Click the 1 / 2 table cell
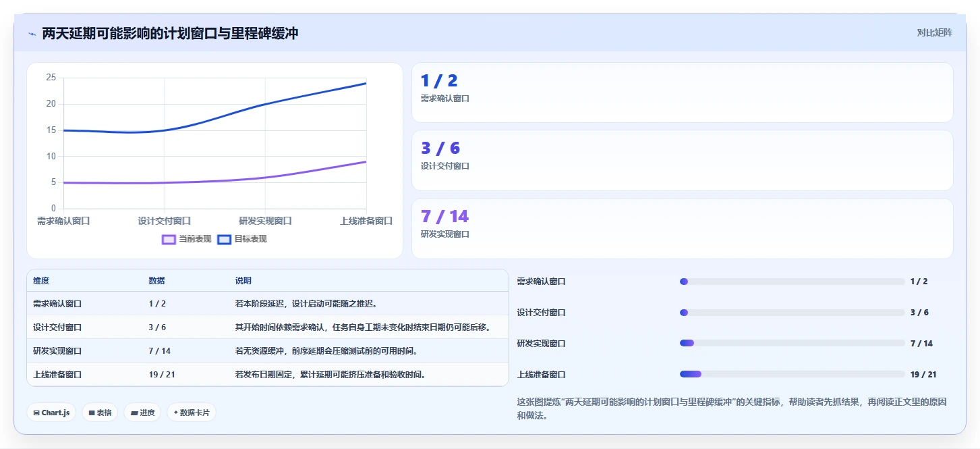The height and width of the screenshot is (449, 980). click(157, 304)
